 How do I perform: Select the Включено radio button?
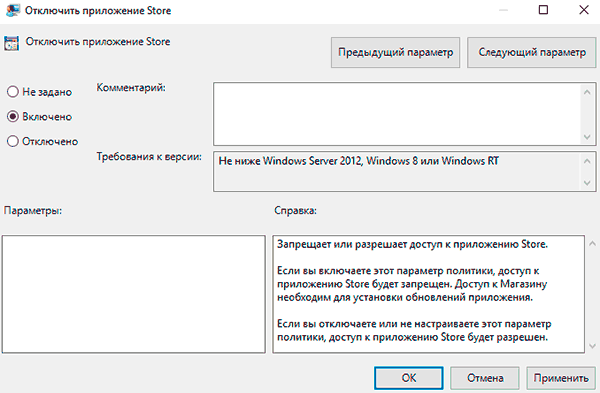tap(13, 116)
